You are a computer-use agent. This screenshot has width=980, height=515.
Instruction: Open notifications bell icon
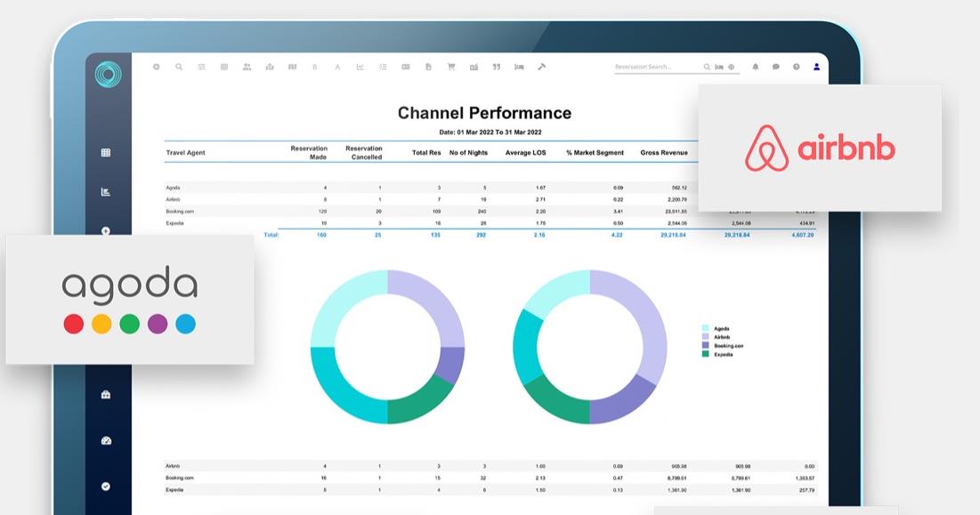point(756,67)
